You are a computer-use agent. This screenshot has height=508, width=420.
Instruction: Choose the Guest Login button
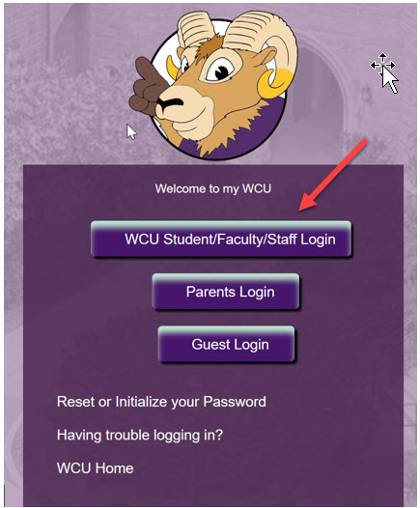[x=227, y=344]
